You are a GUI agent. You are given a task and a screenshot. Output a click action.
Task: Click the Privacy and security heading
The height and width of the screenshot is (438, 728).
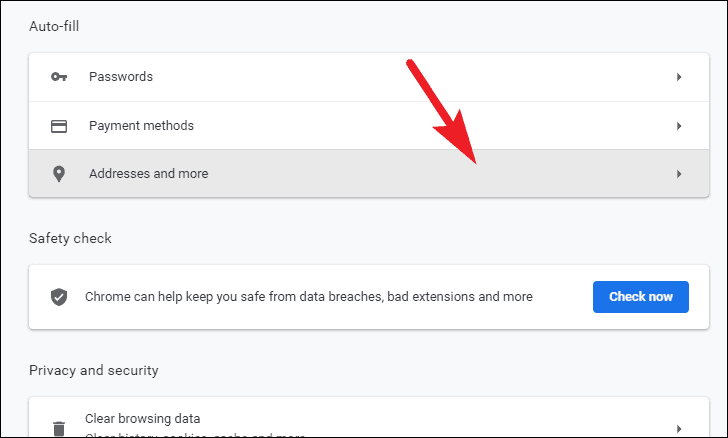[x=94, y=370]
